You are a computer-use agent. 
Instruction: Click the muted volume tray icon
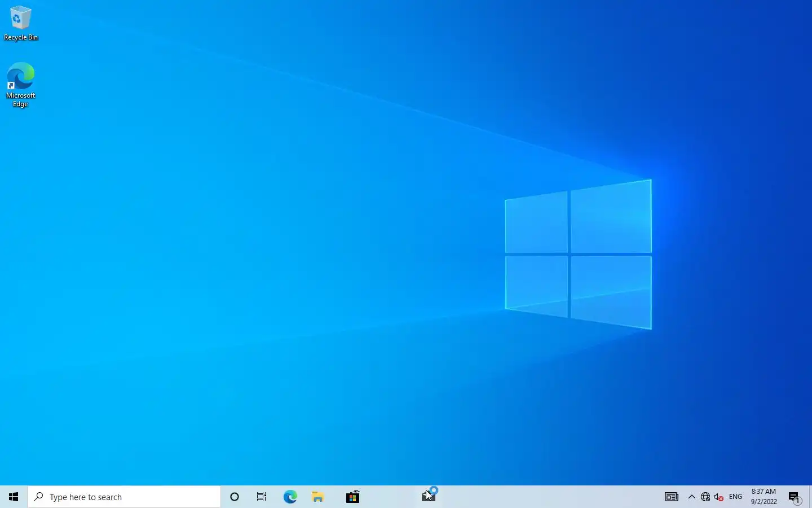(x=719, y=497)
